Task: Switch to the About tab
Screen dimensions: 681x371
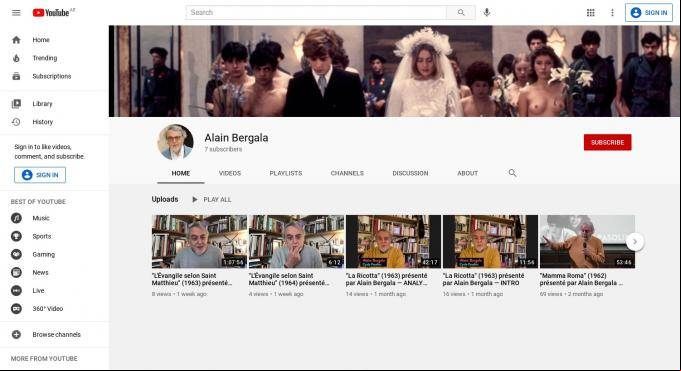Action: pos(467,173)
